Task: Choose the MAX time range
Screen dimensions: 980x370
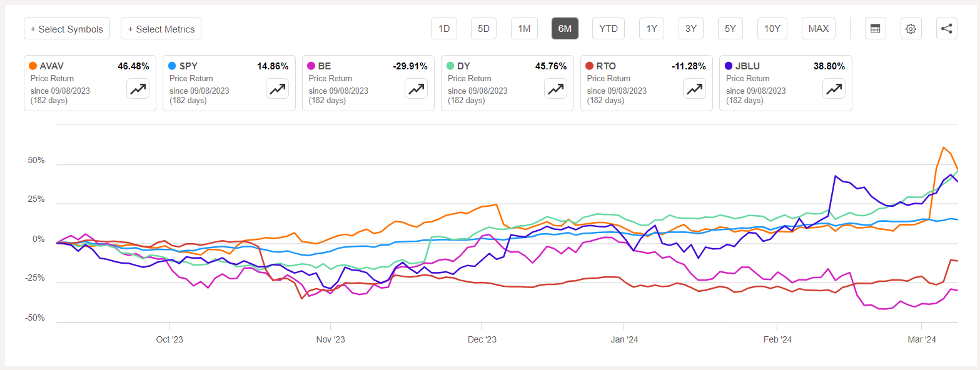Action: tap(818, 29)
